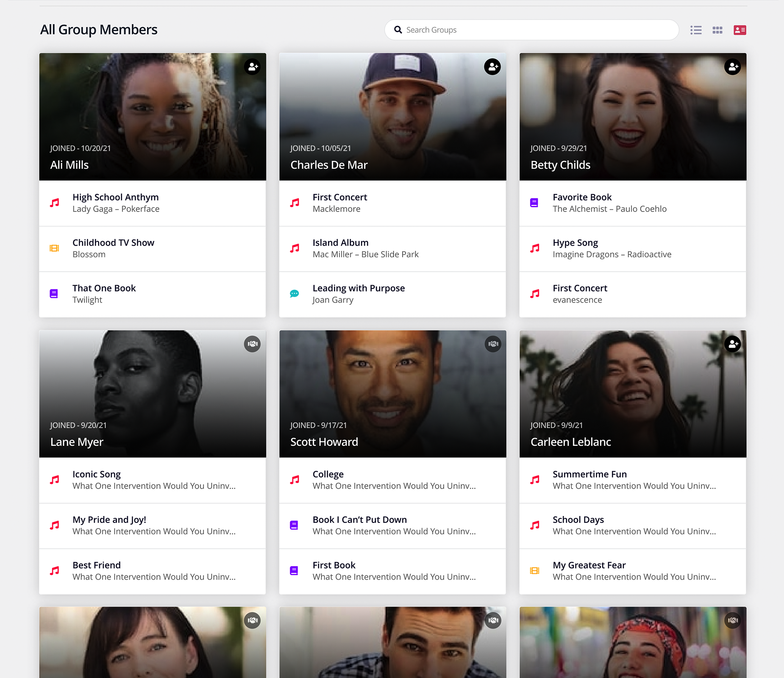Viewport: 784px width, 678px height.
Task: Click the Joan Garry subtitle text
Action: [333, 300]
